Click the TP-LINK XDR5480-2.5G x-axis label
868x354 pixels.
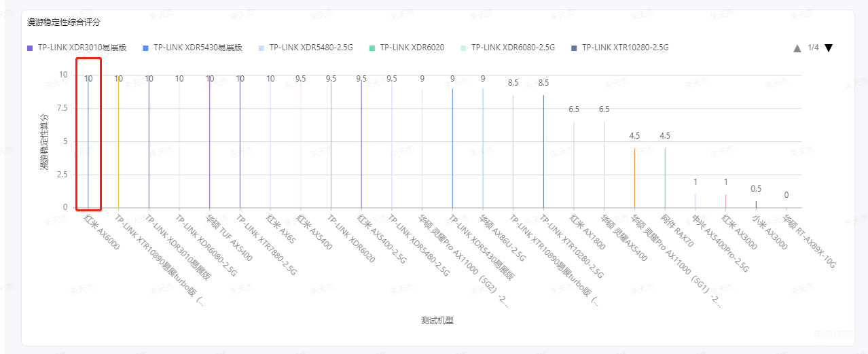pyautogui.click(x=420, y=246)
